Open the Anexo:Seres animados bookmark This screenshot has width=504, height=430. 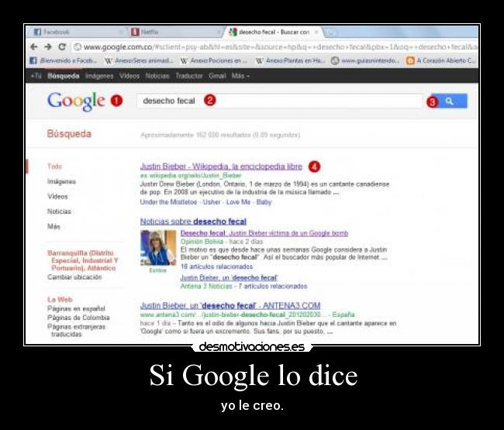coord(139,60)
